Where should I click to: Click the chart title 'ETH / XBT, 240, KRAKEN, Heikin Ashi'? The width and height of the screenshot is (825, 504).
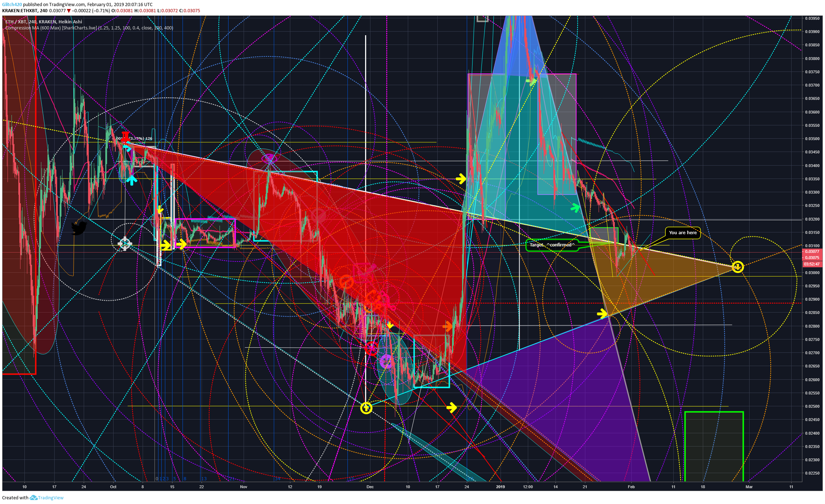(x=43, y=22)
